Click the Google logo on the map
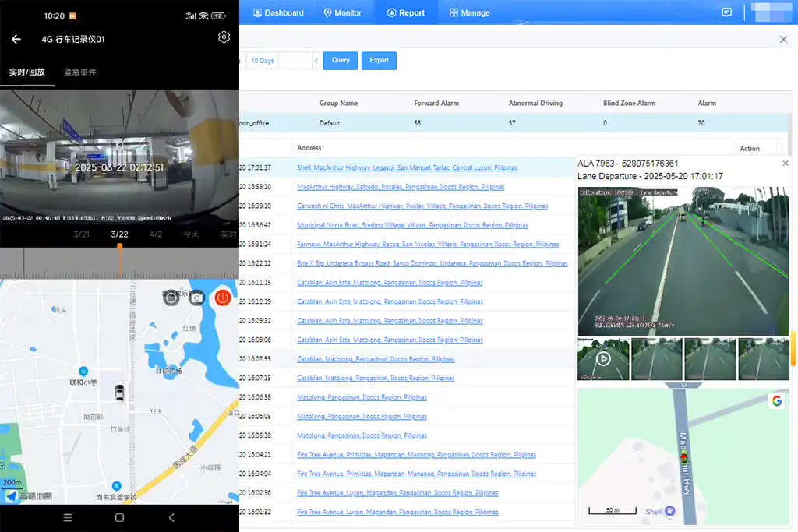Image resolution: width=798 pixels, height=532 pixels. tap(777, 401)
